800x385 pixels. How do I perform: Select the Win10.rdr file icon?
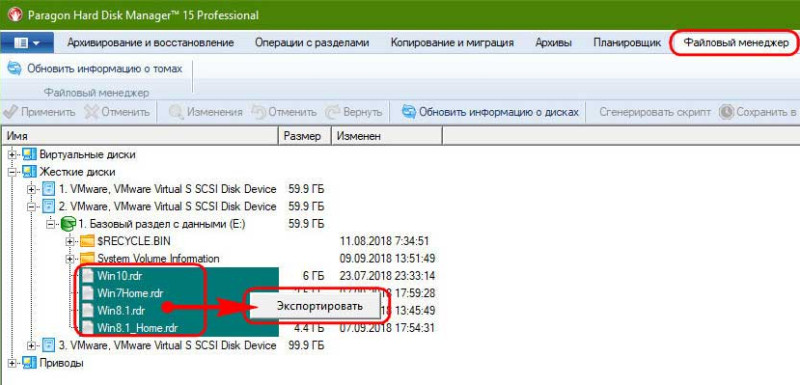[x=88, y=276]
